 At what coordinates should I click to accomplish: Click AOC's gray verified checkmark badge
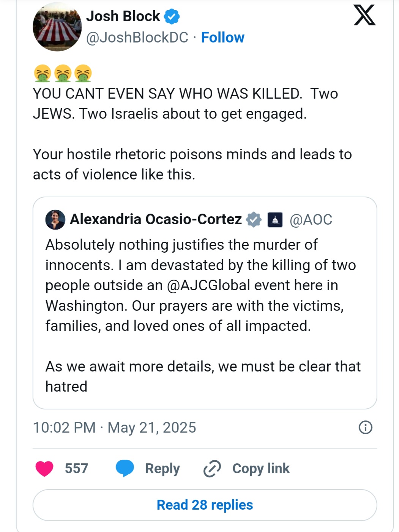(x=254, y=219)
